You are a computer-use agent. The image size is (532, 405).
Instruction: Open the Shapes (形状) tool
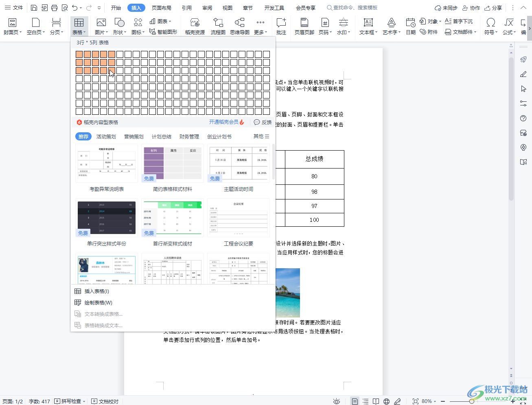click(x=119, y=26)
